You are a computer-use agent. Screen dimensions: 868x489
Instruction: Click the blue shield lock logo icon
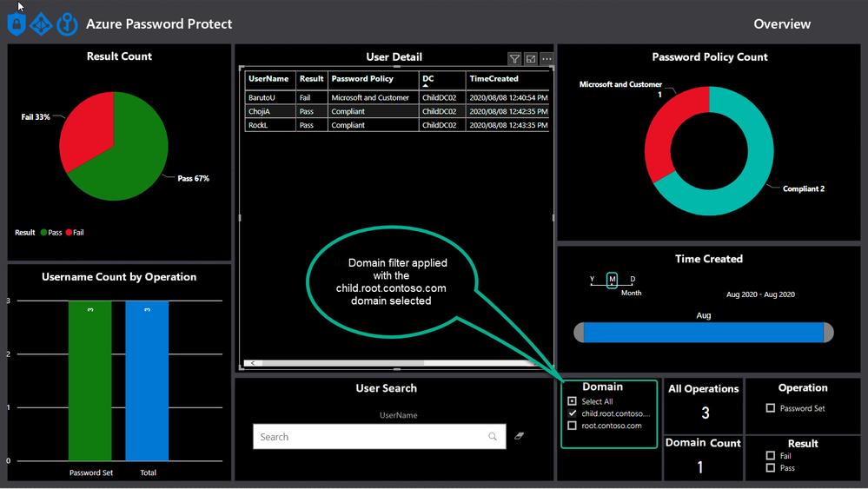[x=17, y=24]
